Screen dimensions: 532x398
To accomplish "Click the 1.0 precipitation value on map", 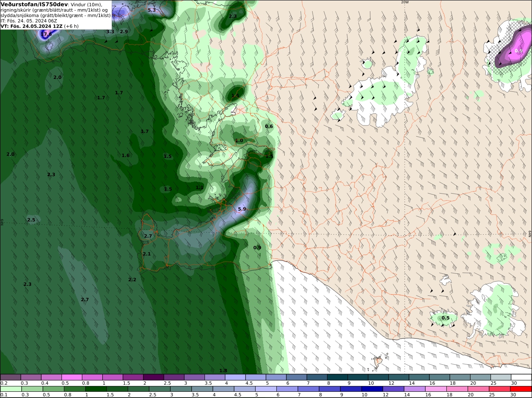I will [x=239, y=141].
